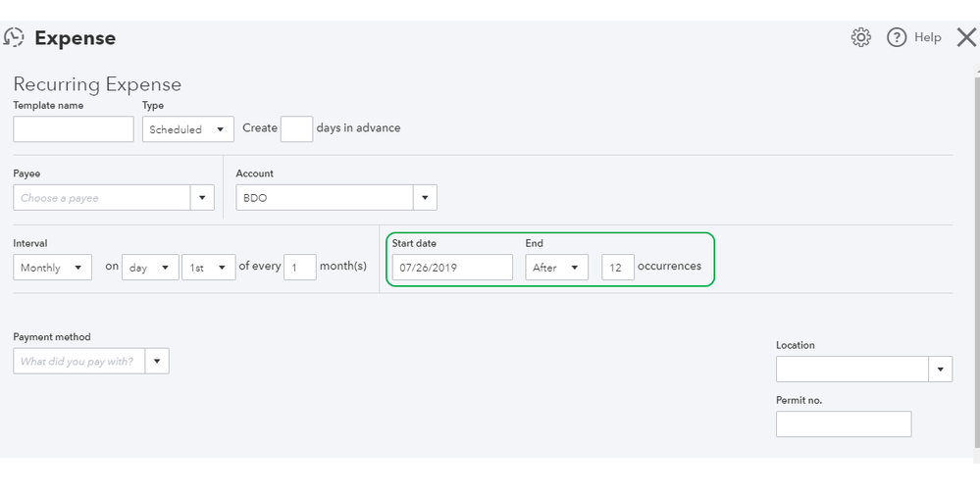Open the 1st ordinal dropdown
980x495 pixels.
(208, 268)
